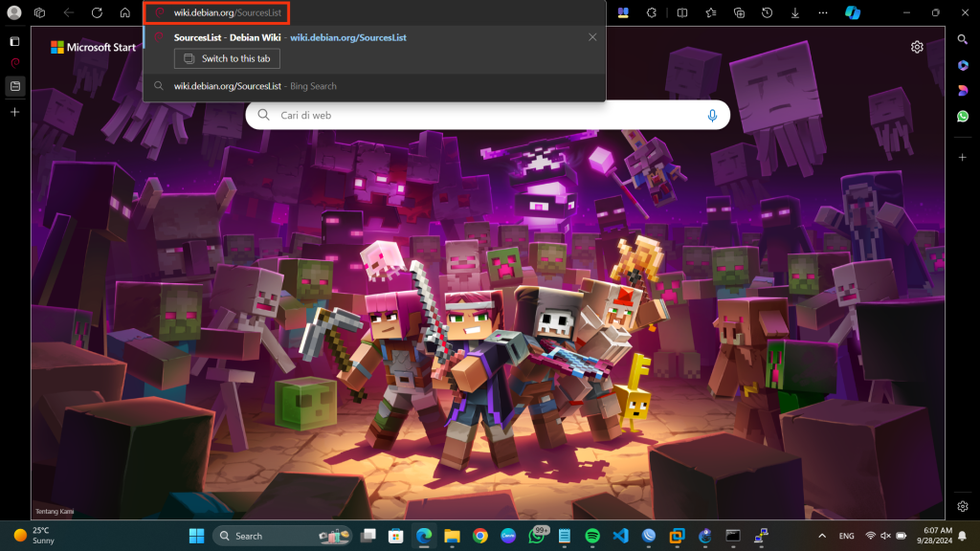Image resolution: width=980 pixels, height=551 pixels.
Task: Open browser History icon
Action: coord(768,13)
